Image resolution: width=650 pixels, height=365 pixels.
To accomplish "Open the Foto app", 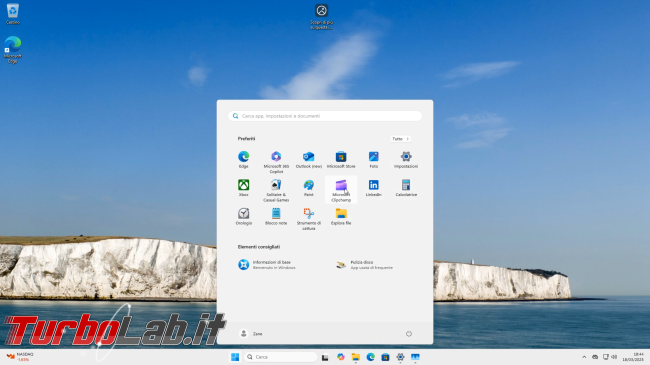I will click(x=374, y=159).
